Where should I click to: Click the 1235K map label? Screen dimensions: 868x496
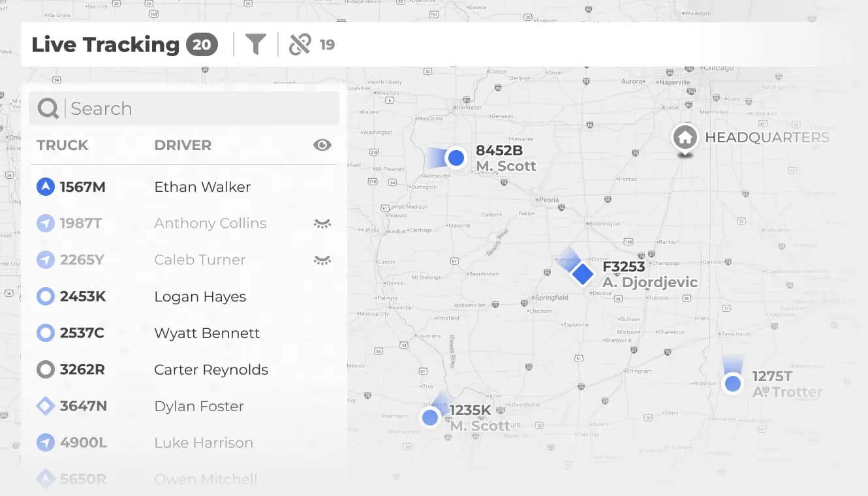[x=470, y=411]
